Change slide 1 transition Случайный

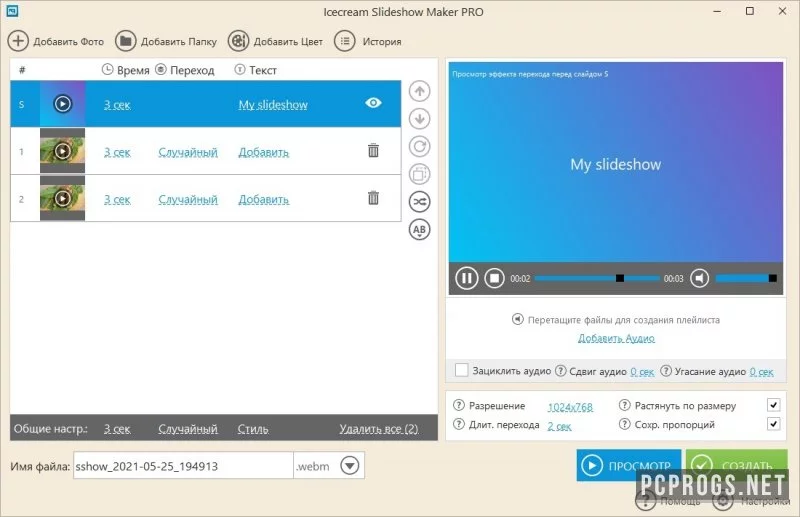point(188,152)
